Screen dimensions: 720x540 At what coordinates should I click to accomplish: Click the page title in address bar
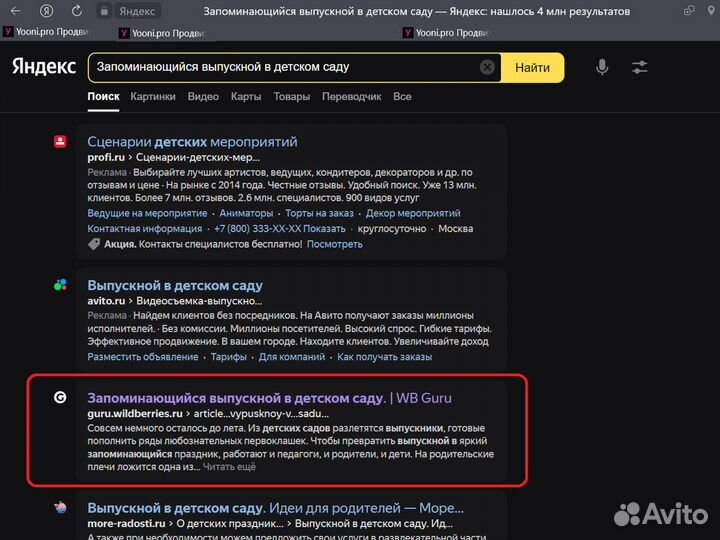(416, 11)
